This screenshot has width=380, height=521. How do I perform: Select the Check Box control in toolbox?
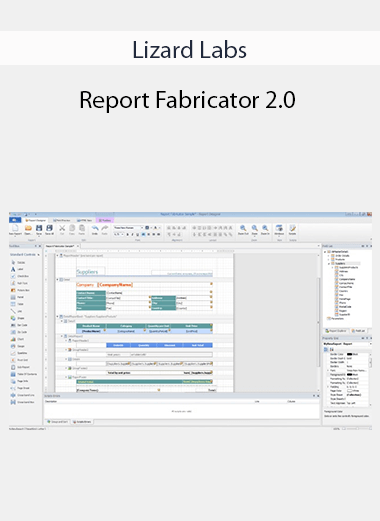coord(20,276)
